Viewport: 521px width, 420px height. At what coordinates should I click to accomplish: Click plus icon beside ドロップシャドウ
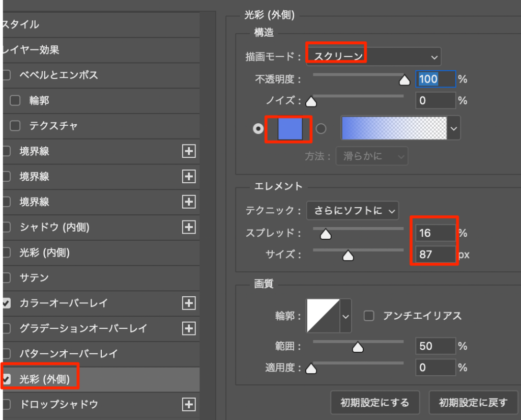pyautogui.click(x=189, y=405)
